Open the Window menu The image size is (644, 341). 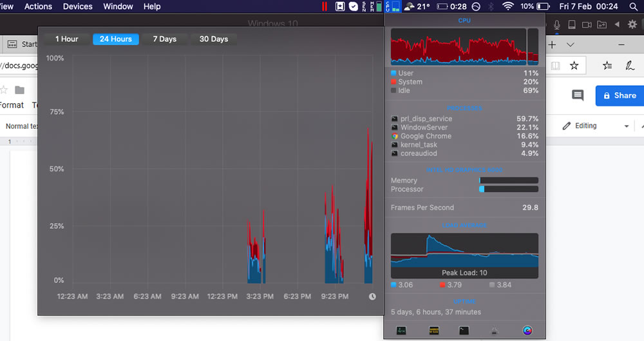click(x=118, y=6)
